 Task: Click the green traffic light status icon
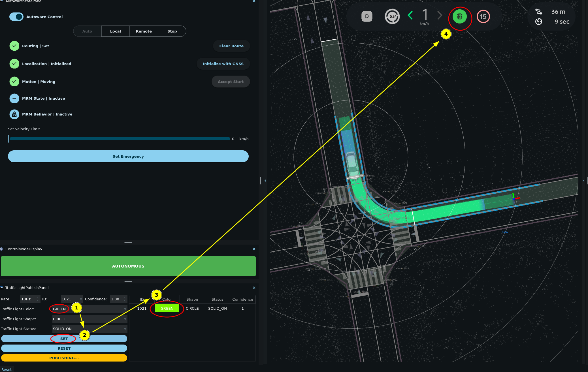[x=459, y=17]
